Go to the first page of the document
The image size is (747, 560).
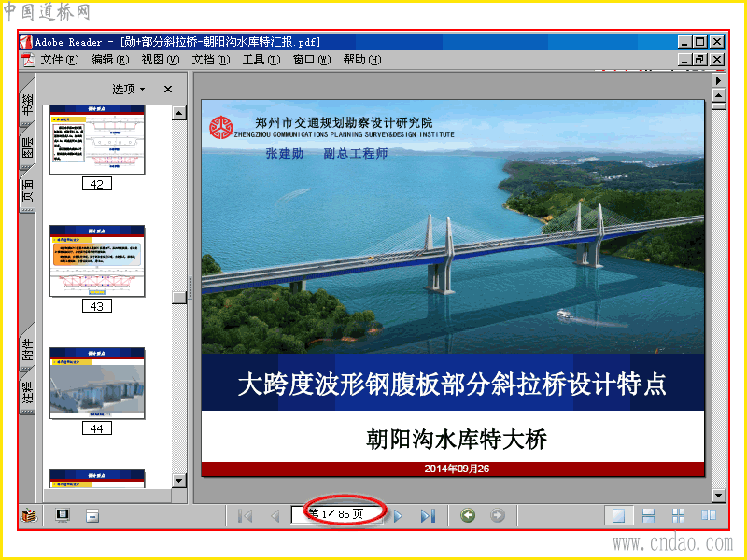[245, 515]
